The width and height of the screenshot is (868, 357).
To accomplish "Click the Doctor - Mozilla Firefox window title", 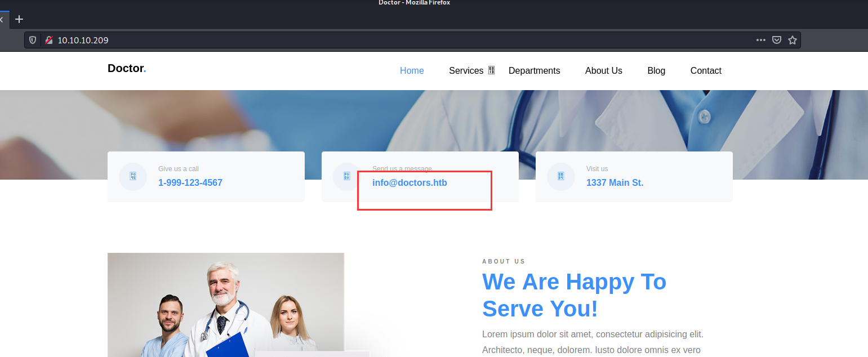I will point(414,3).
